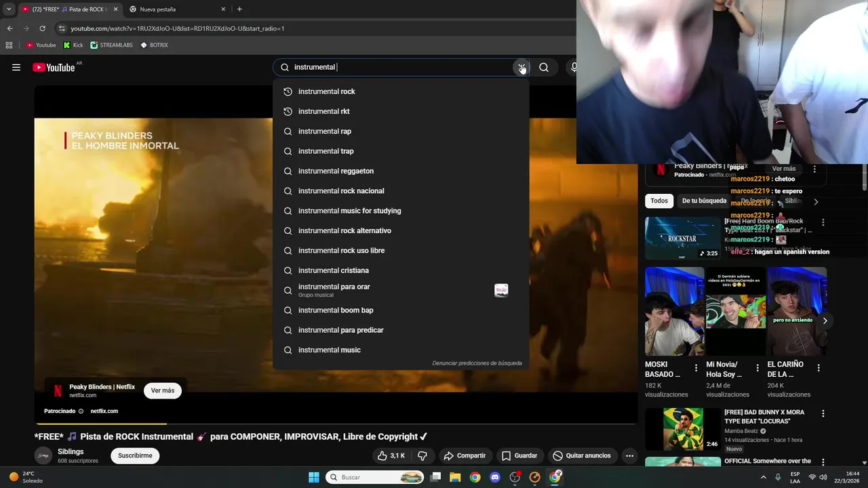The image size is (868, 488).
Task: Open Windows Start menu
Action: [314, 477]
